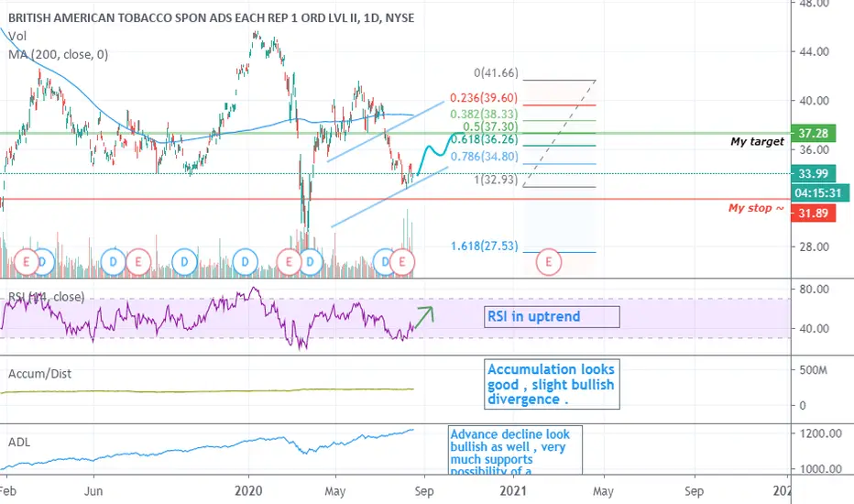Click the 1000.00 ADL axis value
This screenshot has width=854, height=504.
[x=820, y=468]
